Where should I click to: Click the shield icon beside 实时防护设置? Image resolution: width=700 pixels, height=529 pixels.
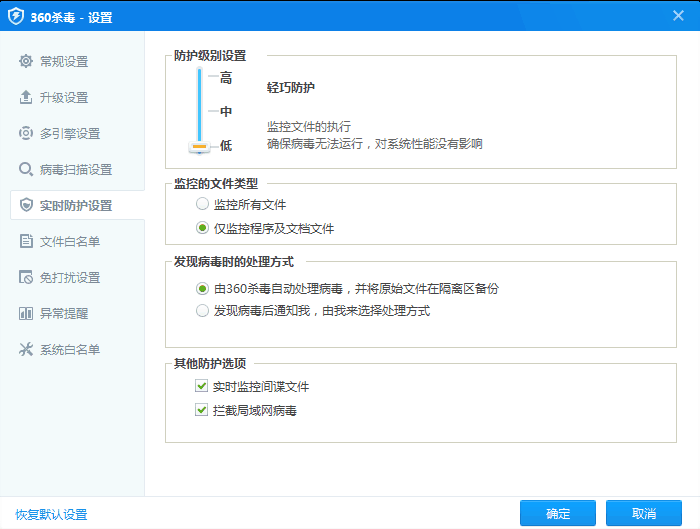click(x=26, y=205)
